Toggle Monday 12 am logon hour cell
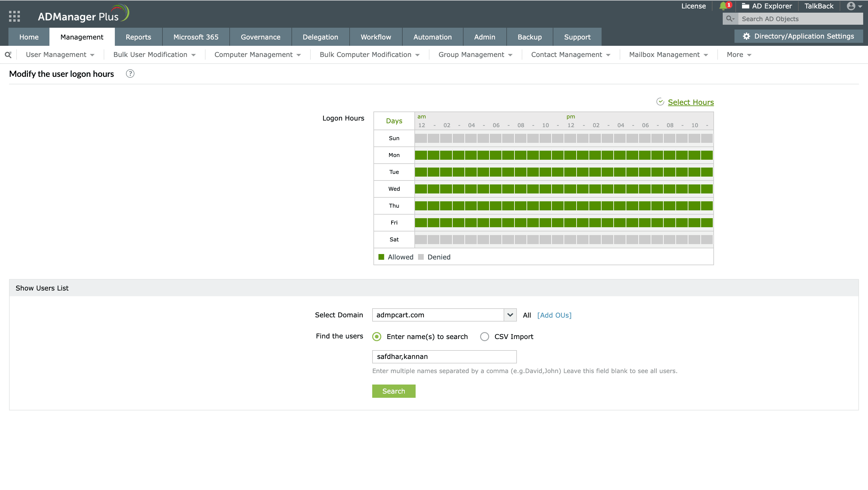The height and width of the screenshot is (490, 868). (421, 155)
